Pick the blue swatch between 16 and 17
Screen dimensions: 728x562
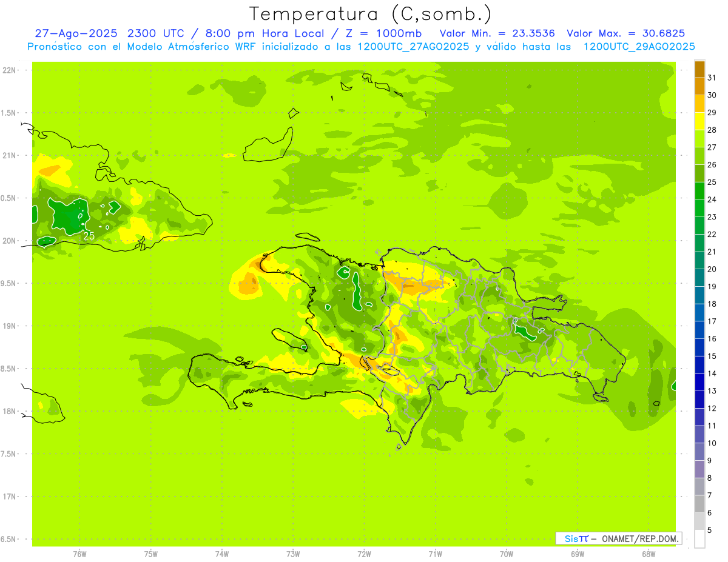pyautogui.click(x=699, y=330)
